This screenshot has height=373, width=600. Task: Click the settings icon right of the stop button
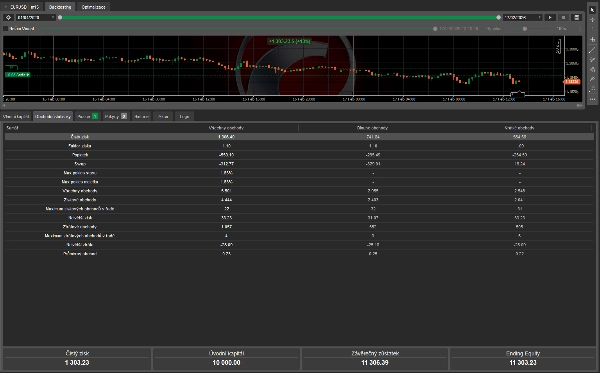(577, 18)
